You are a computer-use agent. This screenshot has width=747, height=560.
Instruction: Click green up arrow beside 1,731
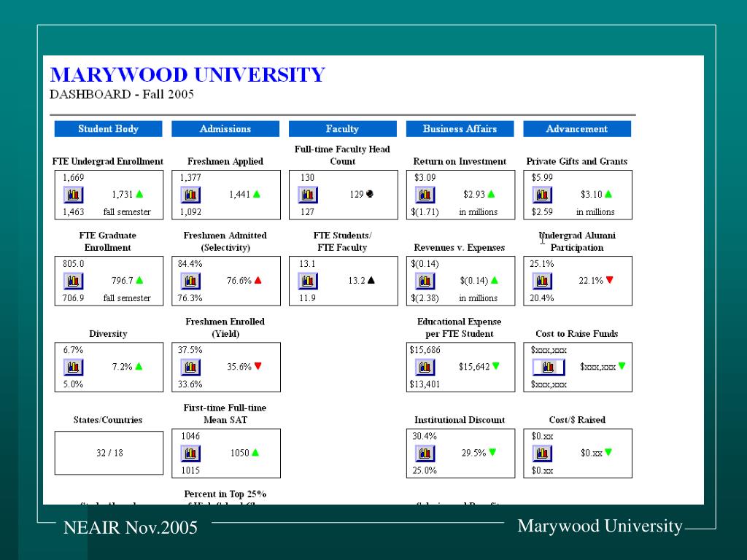click(139, 194)
